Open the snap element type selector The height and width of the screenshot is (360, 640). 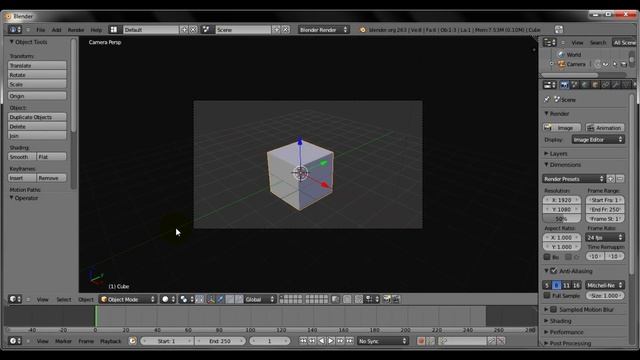pyautogui.click(x=371, y=299)
